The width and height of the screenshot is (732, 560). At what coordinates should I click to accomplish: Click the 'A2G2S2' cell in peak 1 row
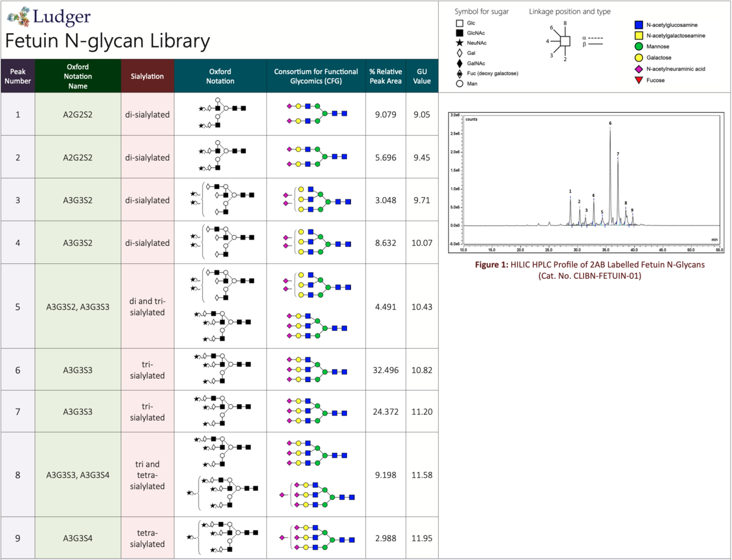[78, 114]
